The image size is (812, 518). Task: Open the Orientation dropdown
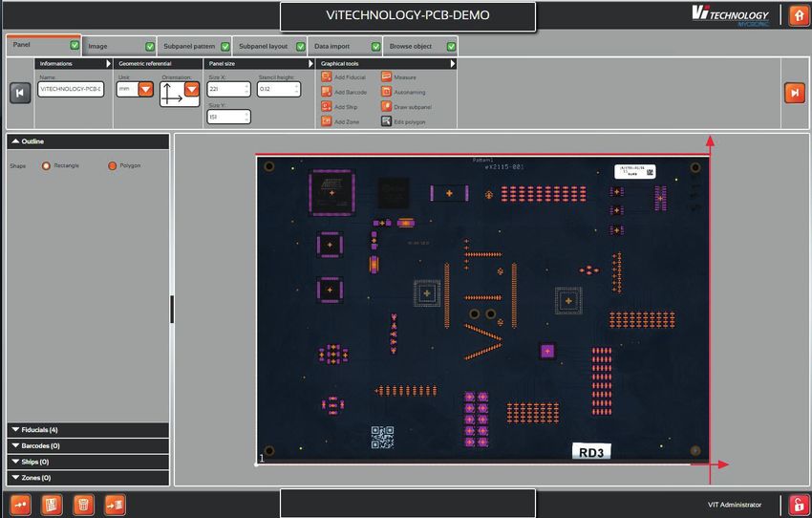pos(192,89)
